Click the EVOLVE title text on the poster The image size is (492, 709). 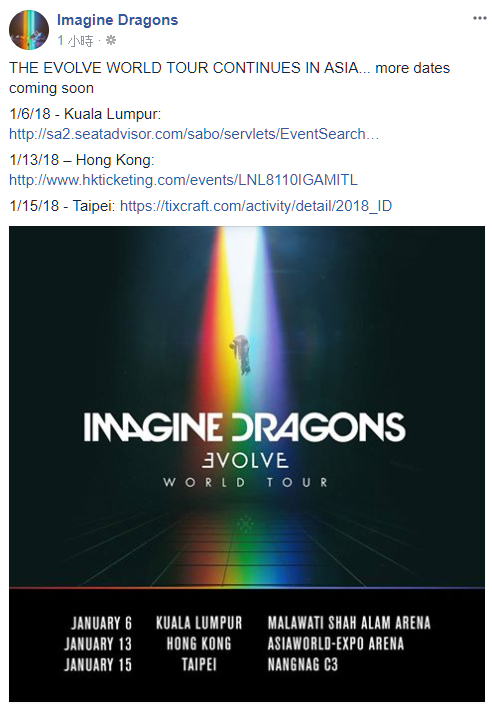245,460
